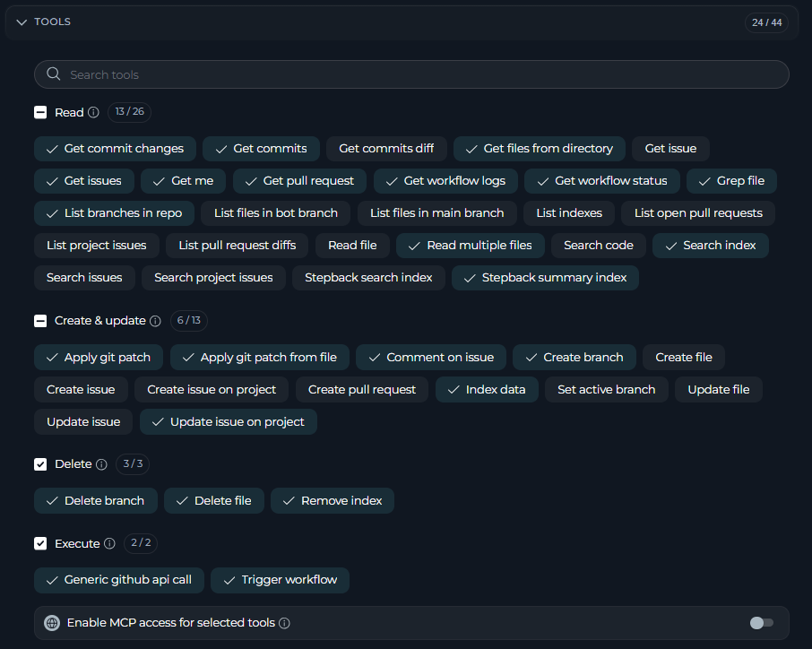
Task: Deselect Get files from directory tool
Action: (540, 149)
